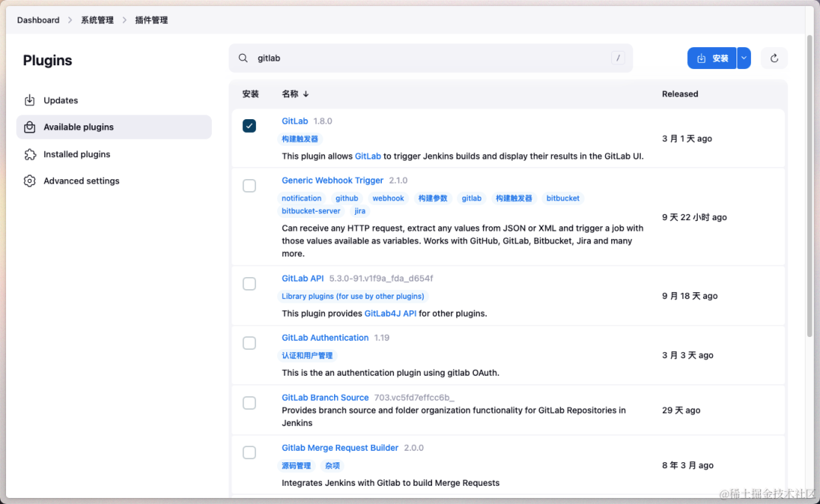
Task: Open the dropdown arrow next to 安装
Action: 743,58
